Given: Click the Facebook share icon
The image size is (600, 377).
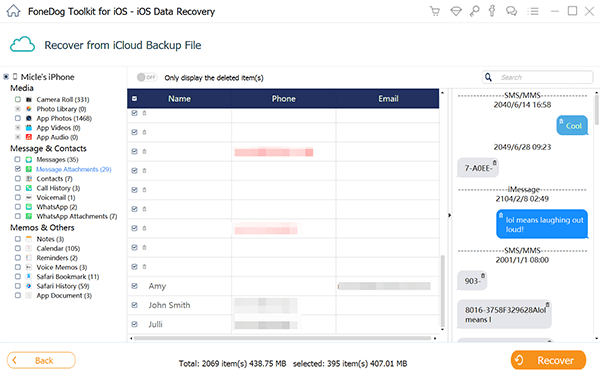Looking at the screenshot, I should click(x=492, y=11).
